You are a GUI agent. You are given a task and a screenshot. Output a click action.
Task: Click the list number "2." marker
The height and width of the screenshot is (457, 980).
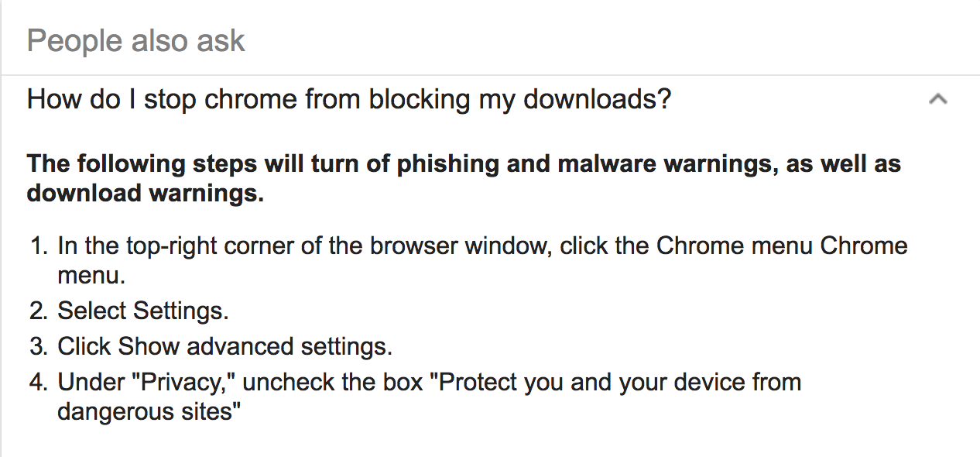[39, 311]
